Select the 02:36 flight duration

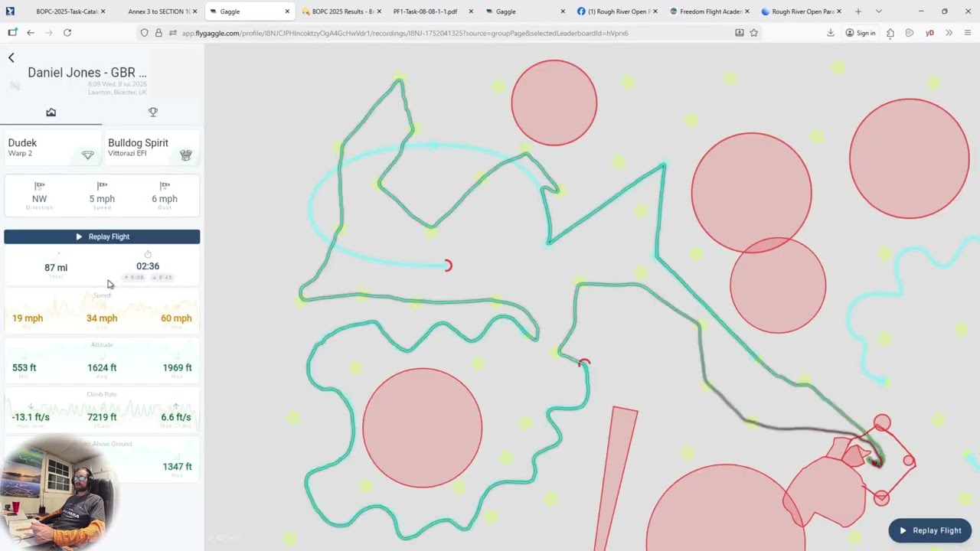pos(148,266)
